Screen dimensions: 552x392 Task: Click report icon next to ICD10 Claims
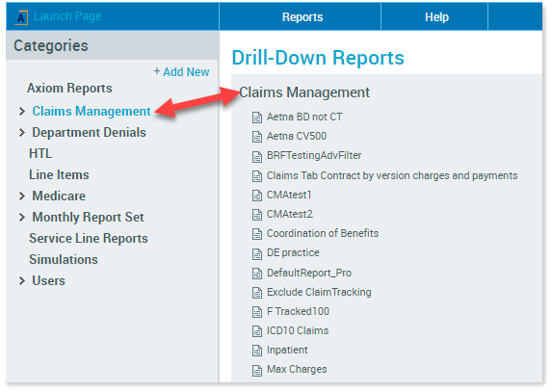(257, 331)
